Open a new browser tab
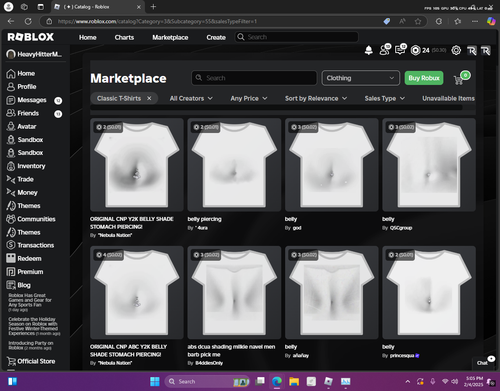Screen dimensions: 500x391 point(153,7)
